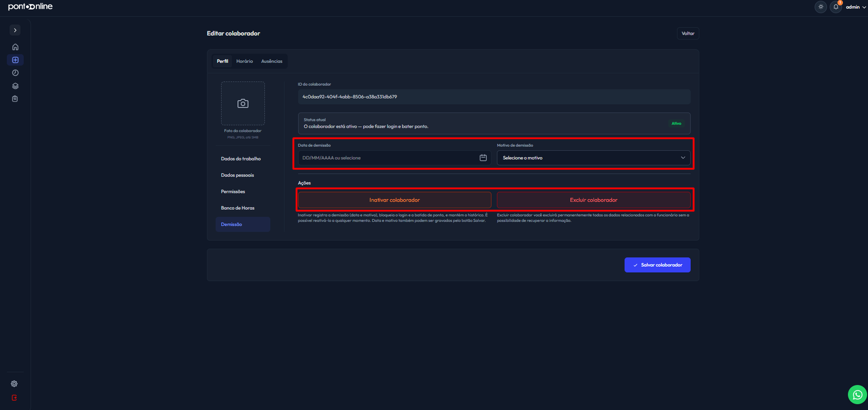
Task: Toggle the light/dark theme sun icon
Action: 821,7
